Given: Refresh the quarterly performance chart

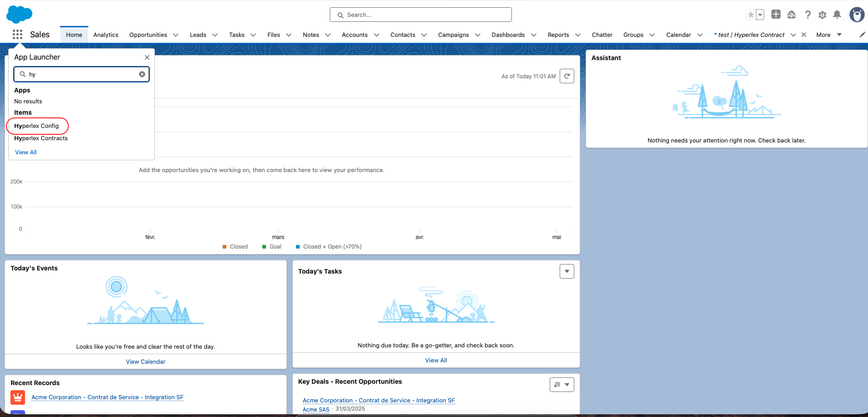Looking at the screenshot, I should 567,76.
